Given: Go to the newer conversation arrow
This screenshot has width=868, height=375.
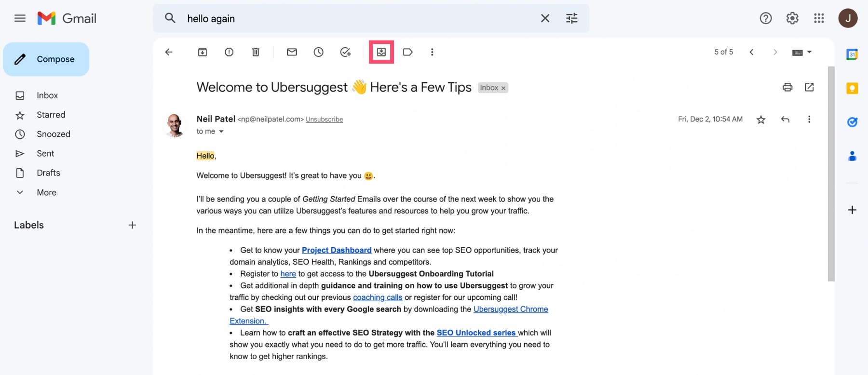Looking at the screenshot, I should 751,52.
